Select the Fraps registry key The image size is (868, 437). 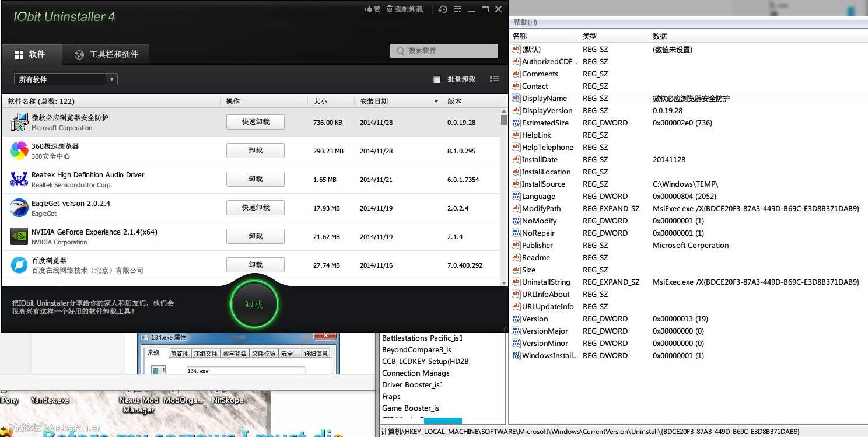391,397
